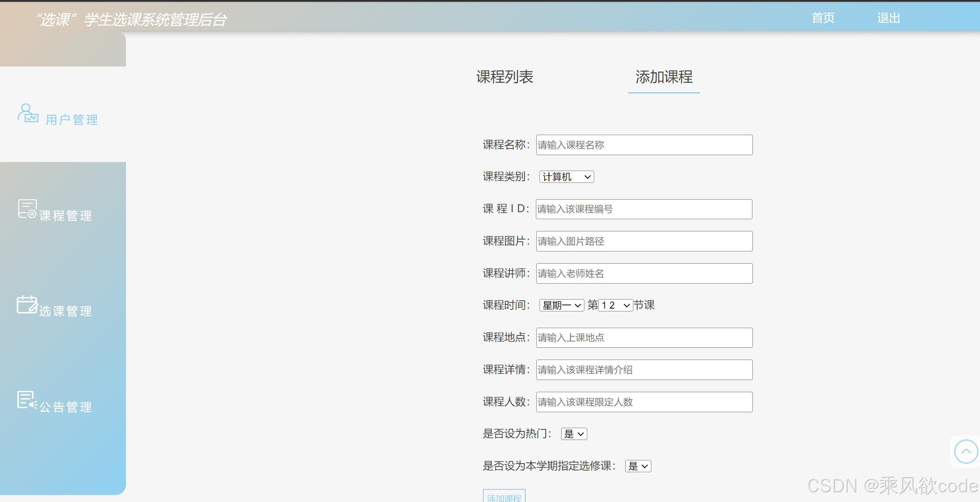Open the 是否设为热门 dropdown
This screenshot has width=980, height=502.
574,433
